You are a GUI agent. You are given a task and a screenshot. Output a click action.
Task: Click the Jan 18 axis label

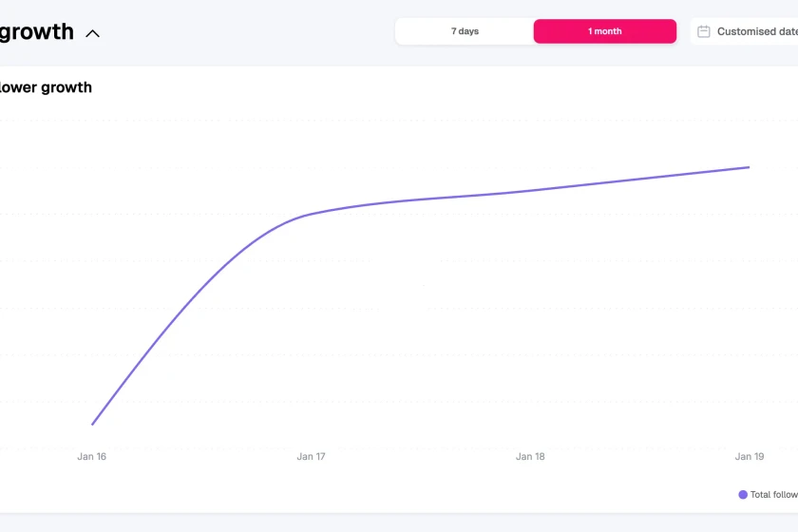point(530,457)
